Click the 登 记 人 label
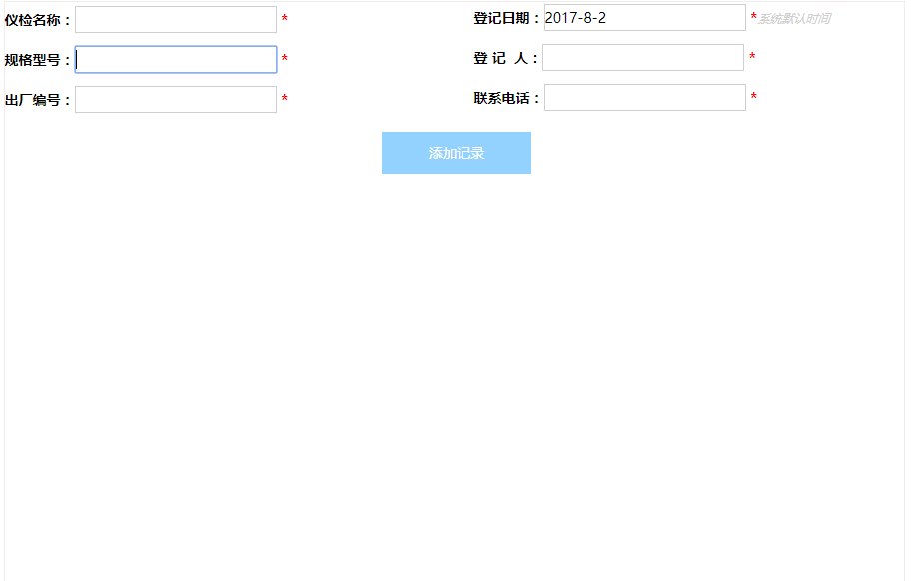This screenshot has width=924, height=581. pos(505,58)
